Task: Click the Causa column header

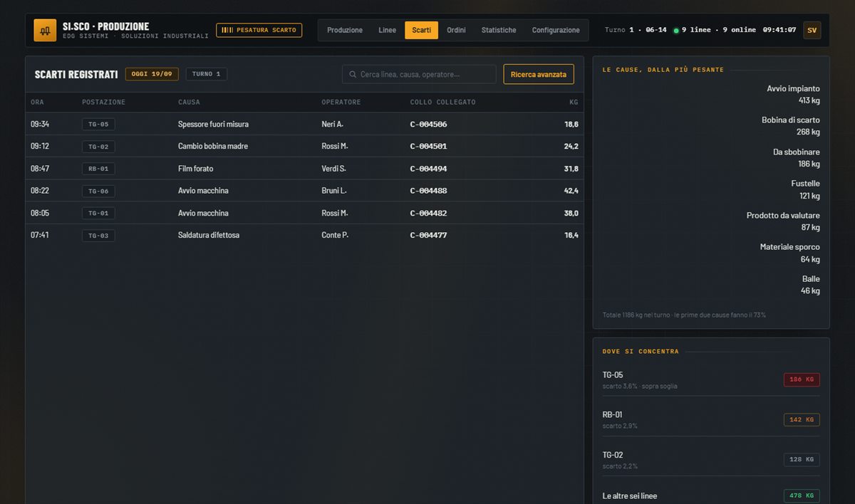Action: coord(189,102)
